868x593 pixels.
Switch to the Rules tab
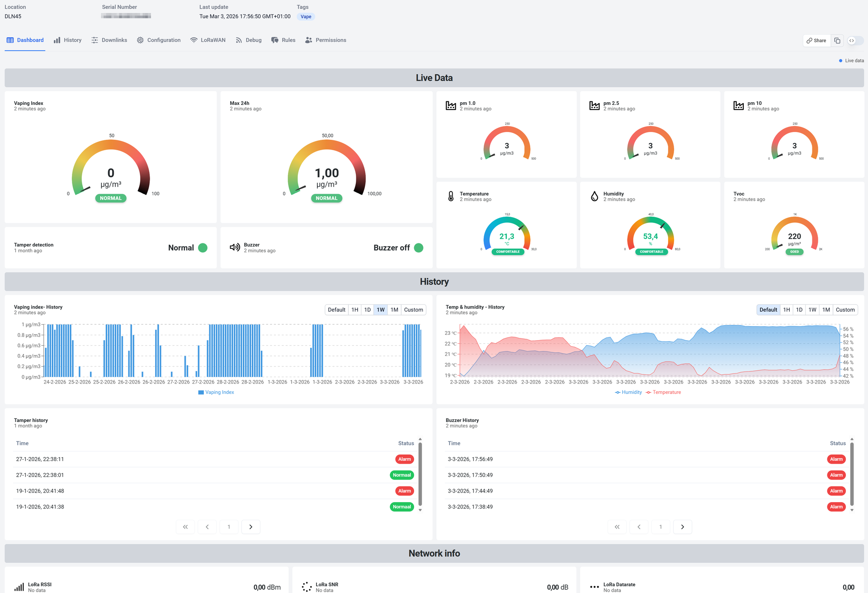(x=283, y=40)
